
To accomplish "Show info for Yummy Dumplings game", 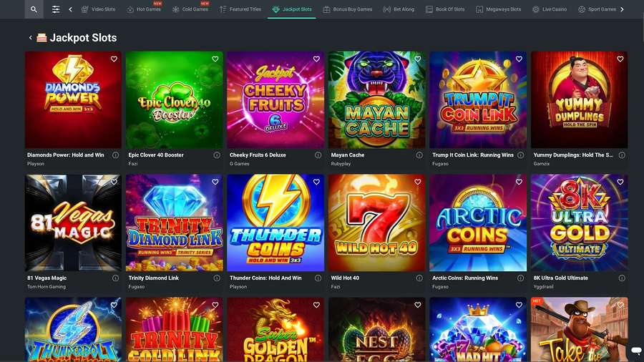I will pyautogui.click(x=622, y=155).
